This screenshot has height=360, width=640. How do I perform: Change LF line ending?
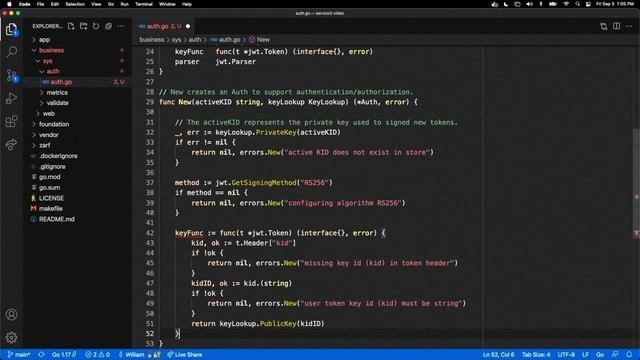pyautogui.click(x=585, y=355)
